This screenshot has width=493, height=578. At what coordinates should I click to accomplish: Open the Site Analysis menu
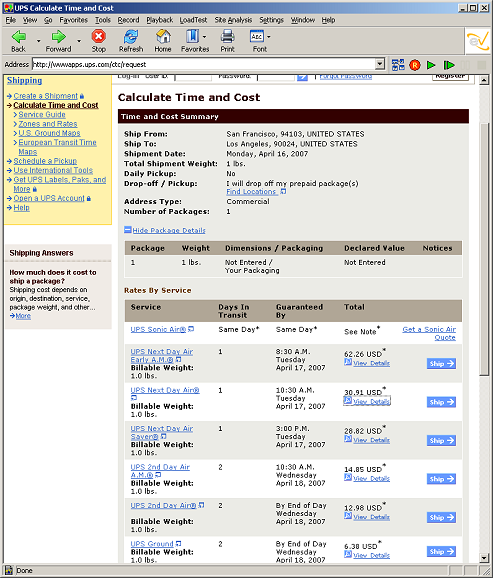pos(233,20)
